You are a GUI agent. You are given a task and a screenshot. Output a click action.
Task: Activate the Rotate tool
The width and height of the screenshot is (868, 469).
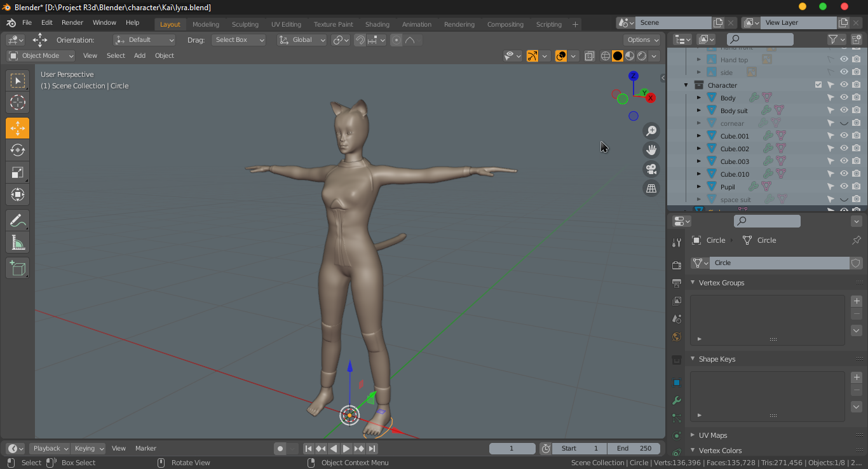(18, 150)
